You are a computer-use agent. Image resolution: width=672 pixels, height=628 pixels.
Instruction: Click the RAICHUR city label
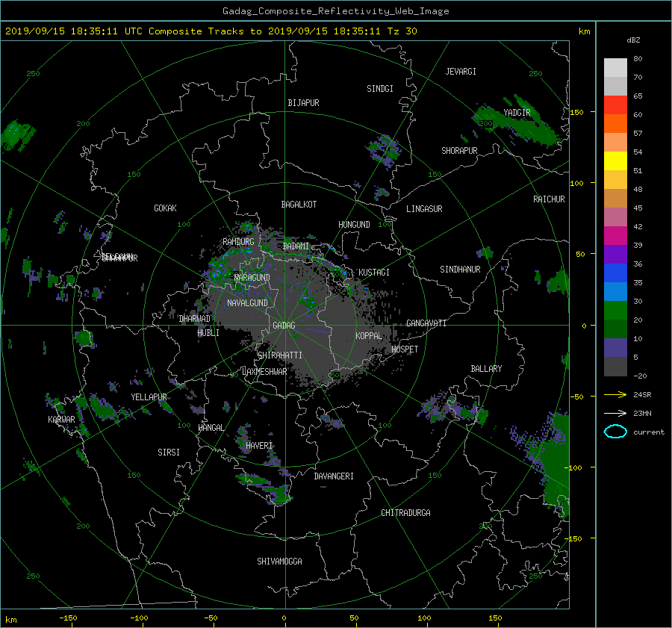pyautogui.click(x=549, y=199)
